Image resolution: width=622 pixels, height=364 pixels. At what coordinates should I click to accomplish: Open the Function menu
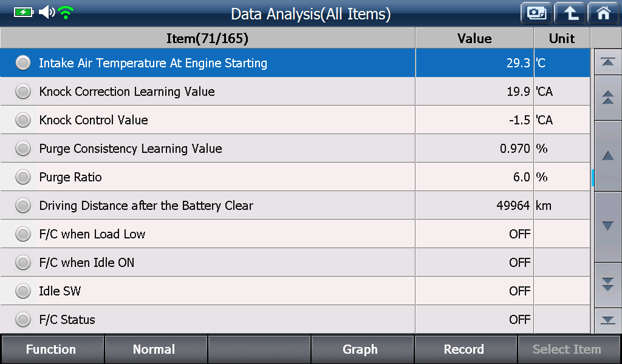[x=52, y=349]
